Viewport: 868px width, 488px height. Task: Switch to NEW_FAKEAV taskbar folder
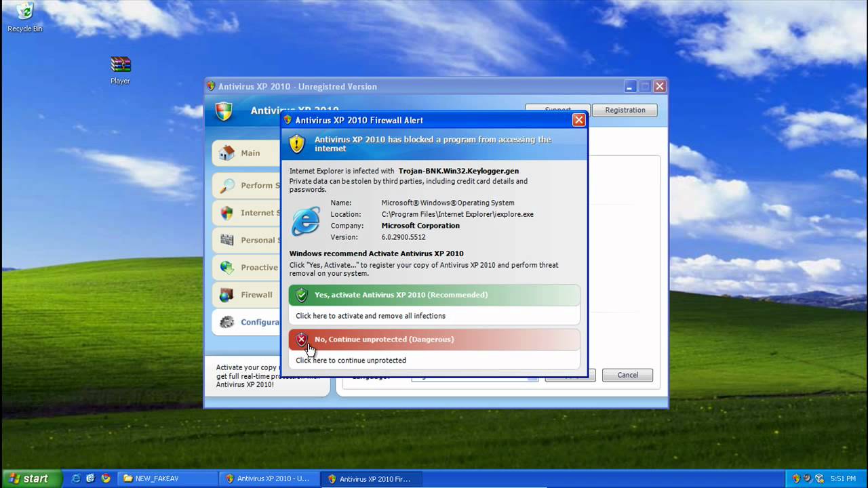pos(167,479)
